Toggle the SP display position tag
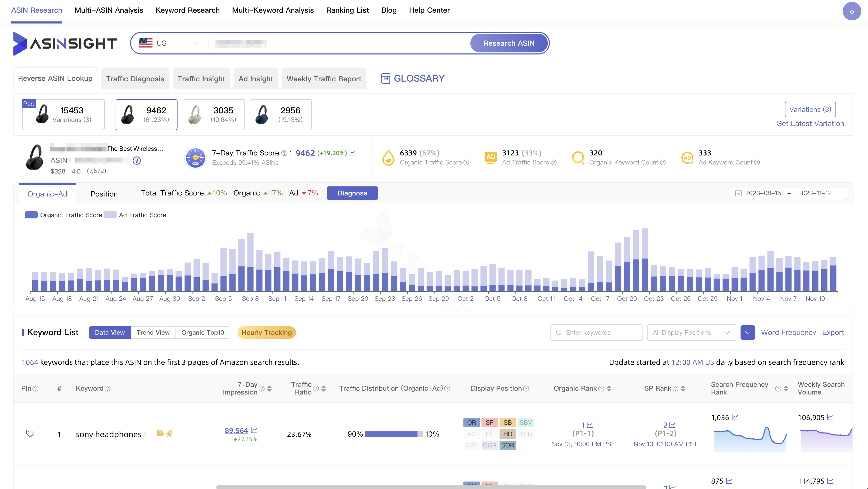Viewport: 868px width, 489px height. point(489,423)
